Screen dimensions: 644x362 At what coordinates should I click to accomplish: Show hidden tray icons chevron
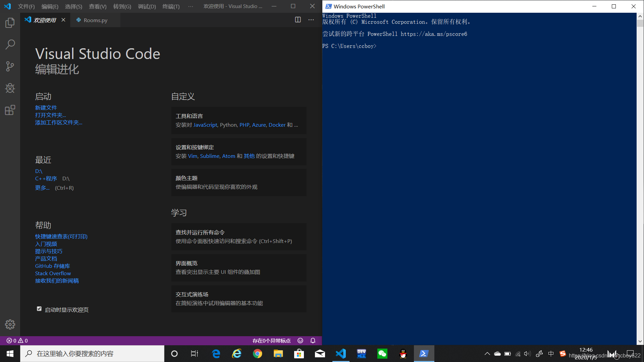[487, 354]
